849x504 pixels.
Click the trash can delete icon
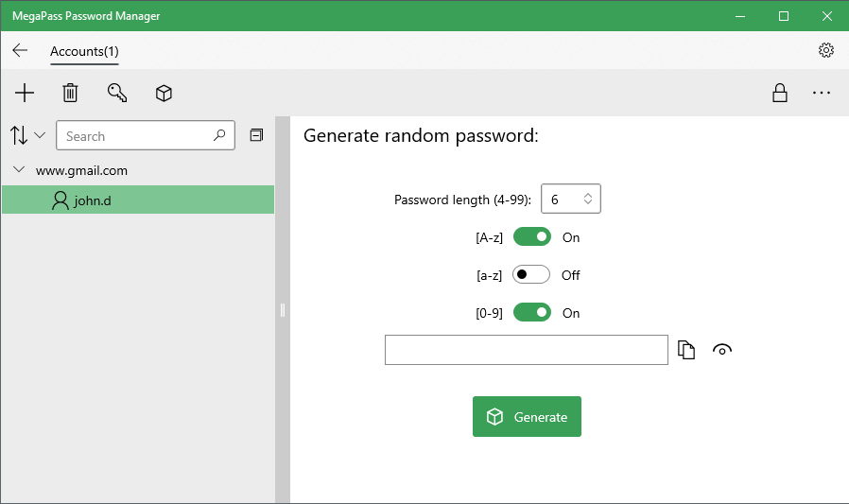coord(70,93)
